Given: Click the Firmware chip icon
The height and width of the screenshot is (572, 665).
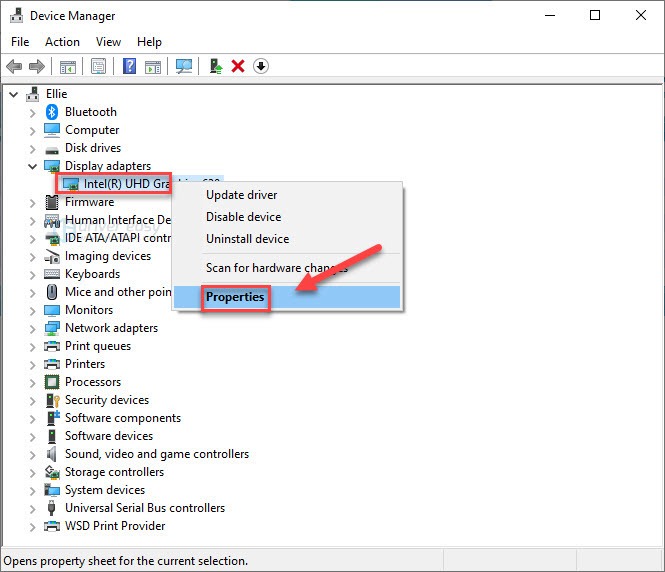Looking at the screenshot, I should [x=52, y=202].
